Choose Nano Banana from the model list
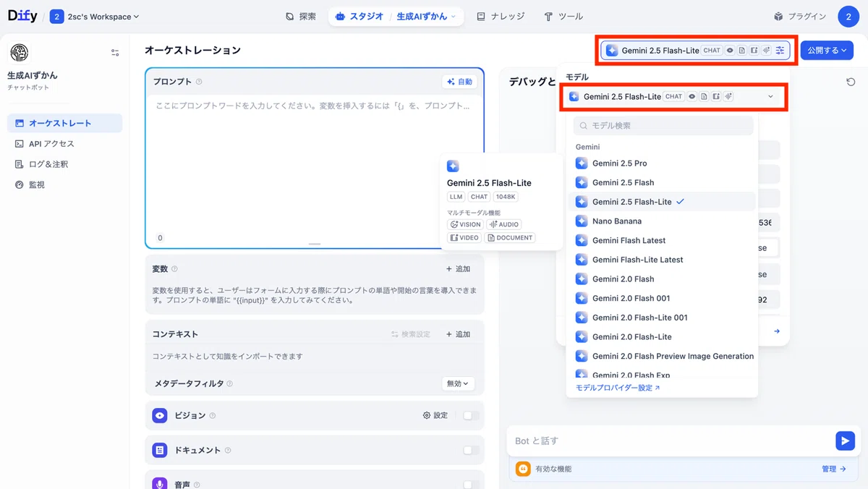Image resolution: width=868 pixels, height=489 pixels. (x=663, y=221)
